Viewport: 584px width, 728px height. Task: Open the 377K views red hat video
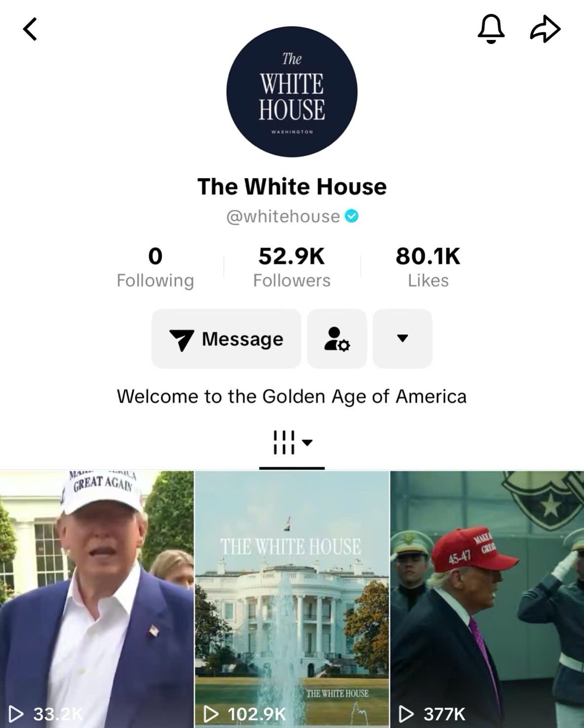[487, 599]
